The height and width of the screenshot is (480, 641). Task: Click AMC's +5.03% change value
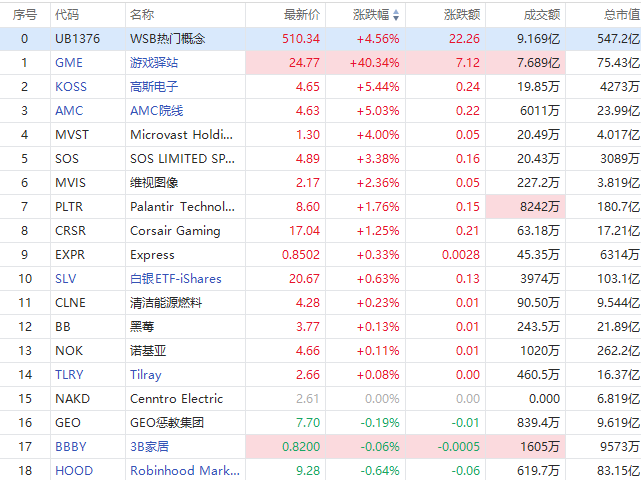pyautogui.click(x=378, y=111)
